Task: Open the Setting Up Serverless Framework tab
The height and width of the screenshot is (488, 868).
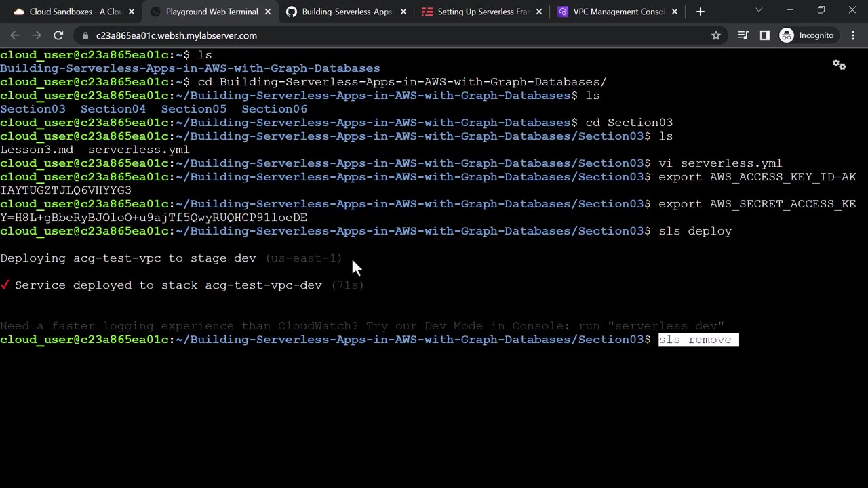Action: pos(483,12)
